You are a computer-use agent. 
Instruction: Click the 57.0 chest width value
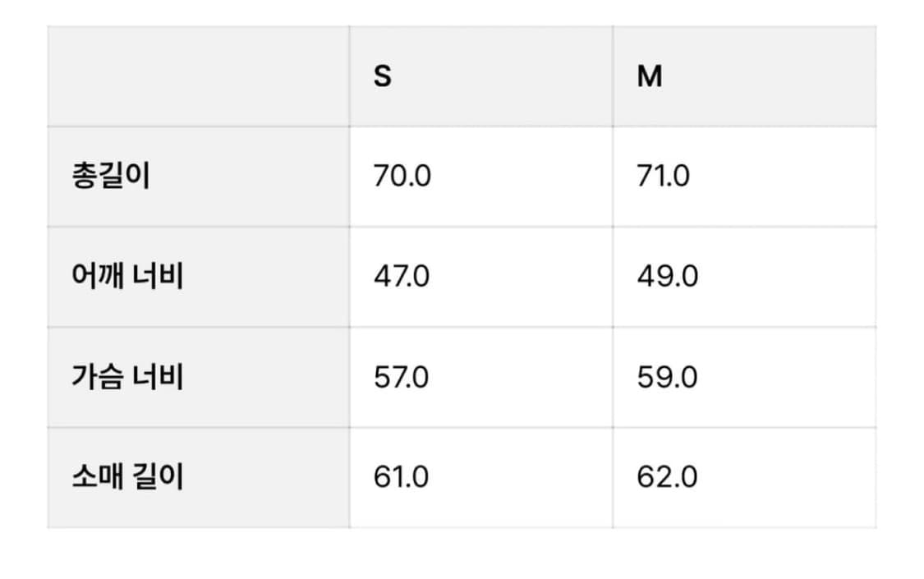pyautogui.click(x=402, y=377)
